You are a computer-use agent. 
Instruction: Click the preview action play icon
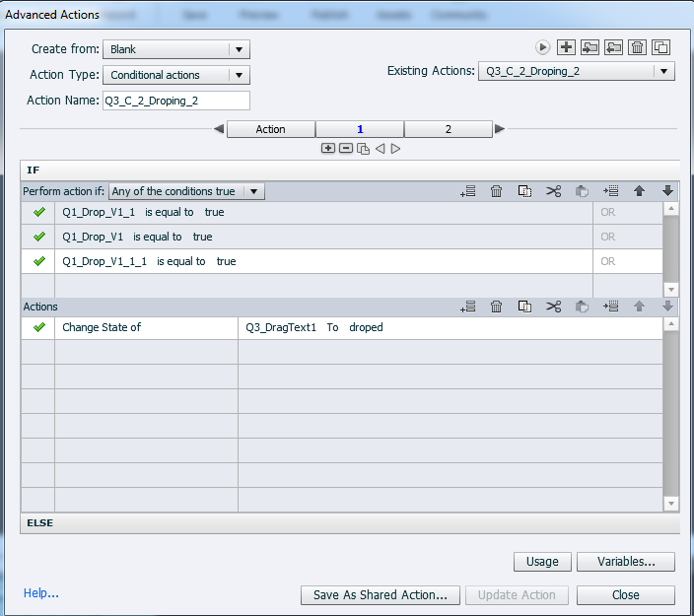click(542, 47)
